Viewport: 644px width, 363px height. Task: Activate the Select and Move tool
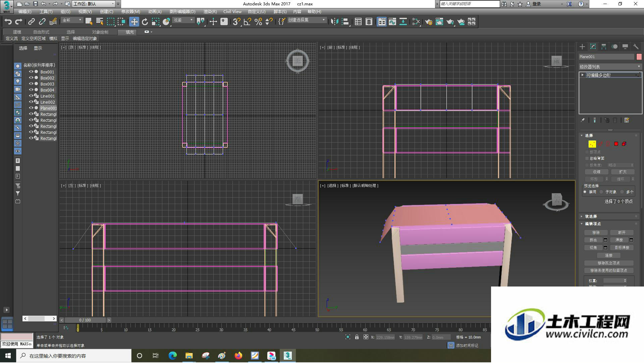coord(134,22)
